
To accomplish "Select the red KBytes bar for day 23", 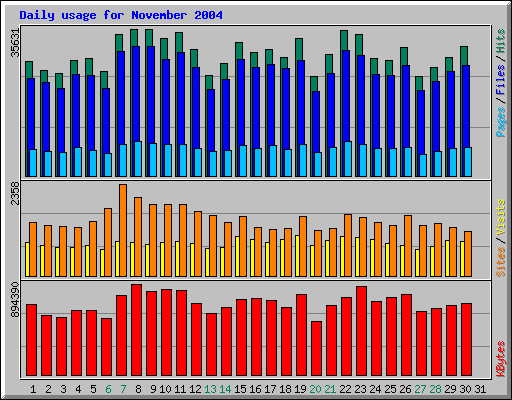I will click(362, 331).
